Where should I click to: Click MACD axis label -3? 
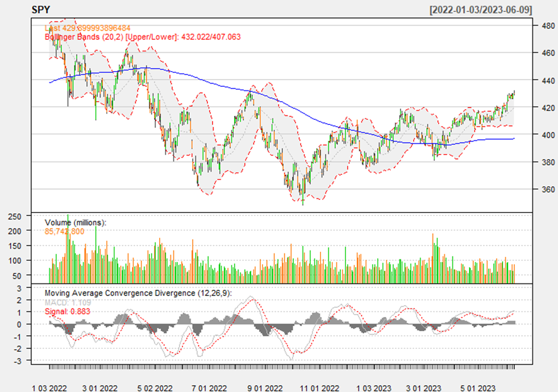(x=18, y=361)
